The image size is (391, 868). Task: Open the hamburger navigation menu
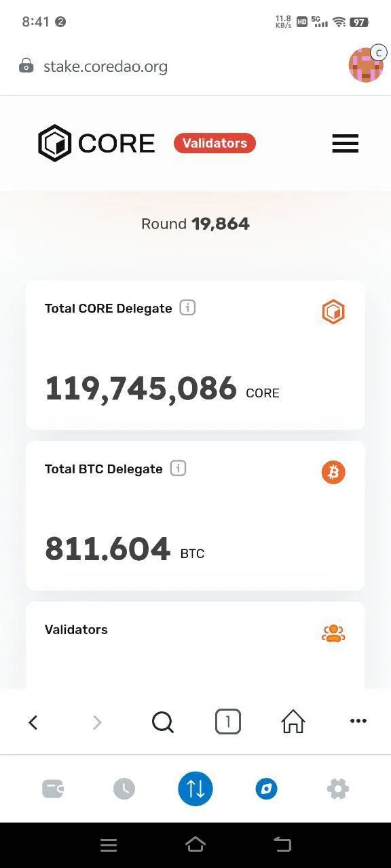pyautogui.click(x=345, y=143)
